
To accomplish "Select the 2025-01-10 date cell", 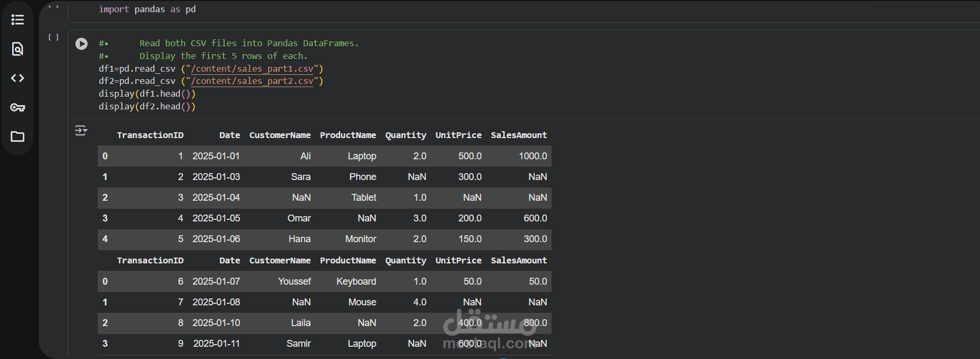I will click(x=216, y=323).
